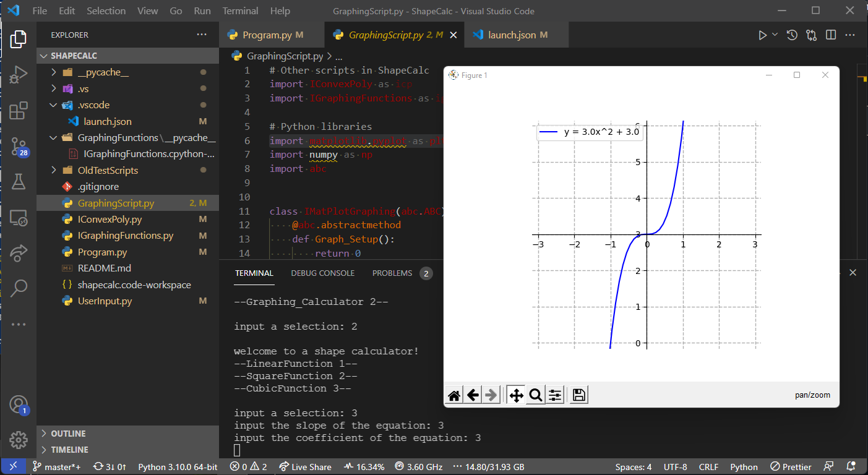Reset the plot view with the home icon
Viewport: 868px width, 475px height.
[x=453, y=395]
